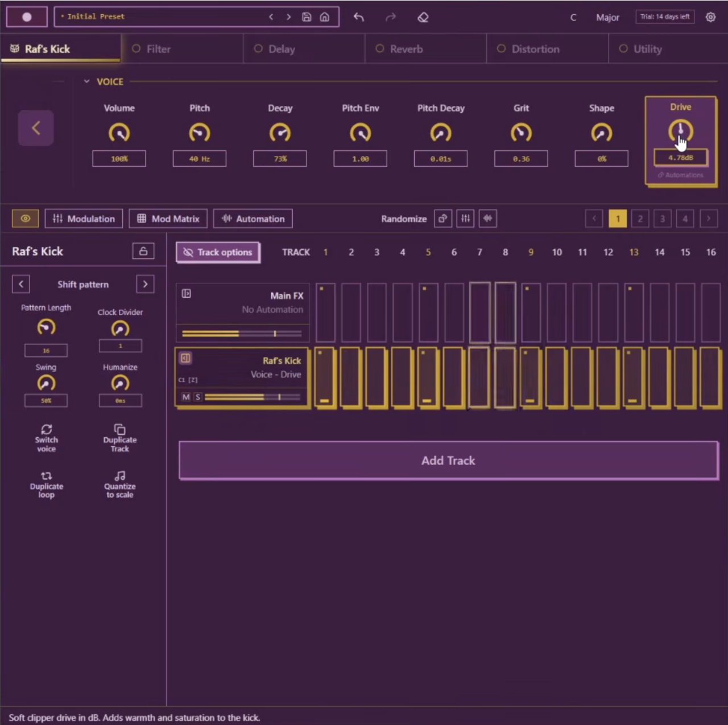Click the Pattern Length knob
The image size is (728, 725).
pyautogui.click(x=46, y=327)
